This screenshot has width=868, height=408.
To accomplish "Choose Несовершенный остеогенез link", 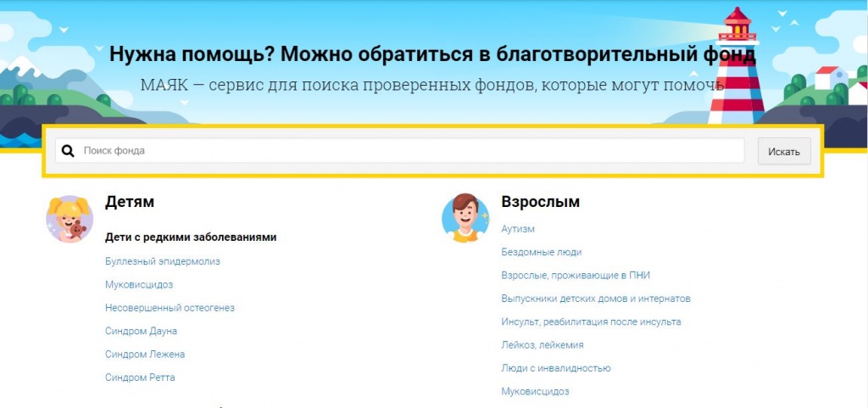I will click(x=170, y=308).
